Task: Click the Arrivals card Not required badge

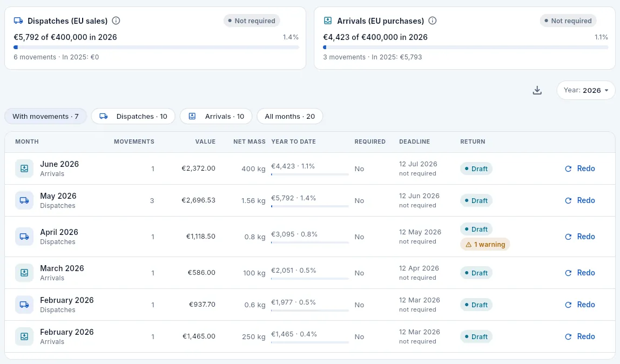Action: click(x=568, y=21)
